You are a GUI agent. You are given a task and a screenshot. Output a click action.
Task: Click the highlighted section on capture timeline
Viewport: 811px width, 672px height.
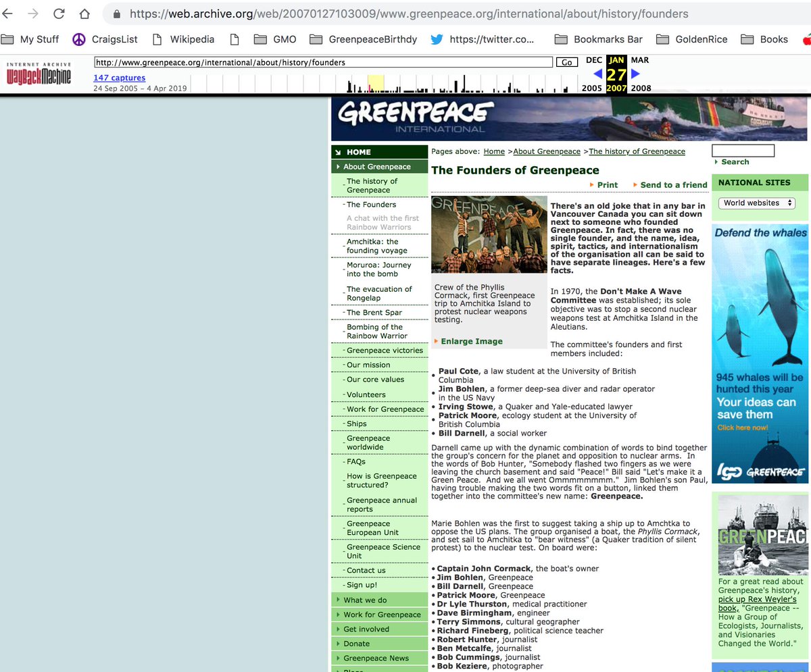376,84
